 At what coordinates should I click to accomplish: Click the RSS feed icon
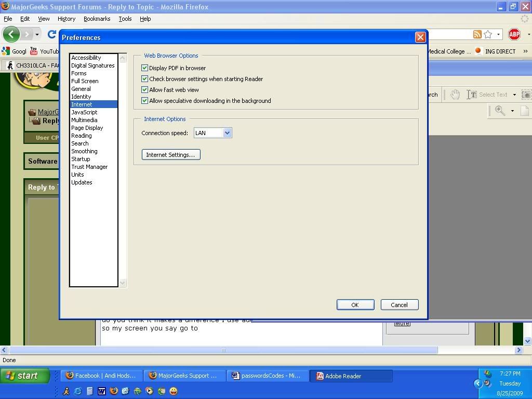(477, 35)
